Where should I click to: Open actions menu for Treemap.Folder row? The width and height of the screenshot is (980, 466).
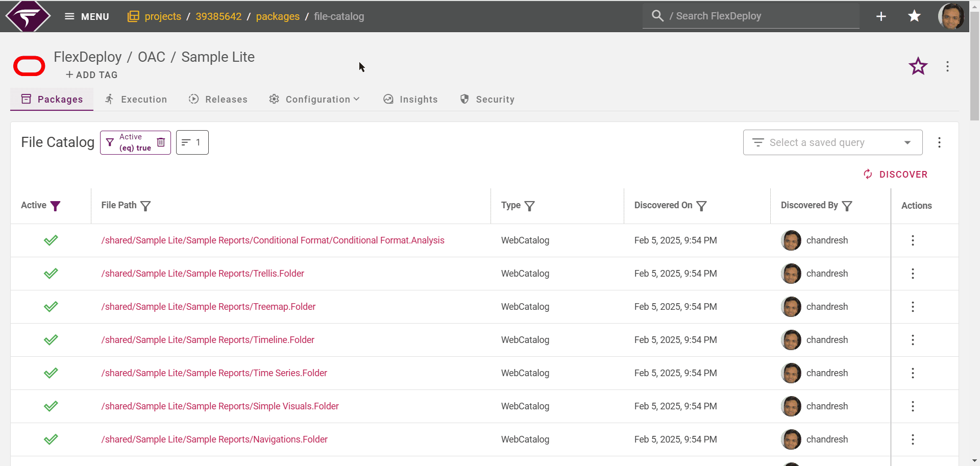coord(913,307)
